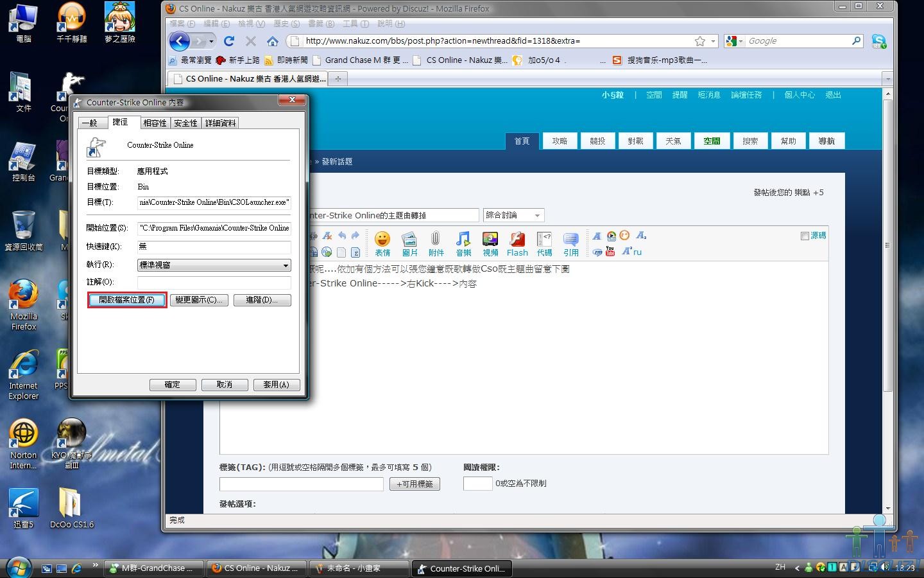The width and height of the screenshot is (924, 578).
Task: Toggle the 源碼 source code checkbox
Action: coord(805,236)
